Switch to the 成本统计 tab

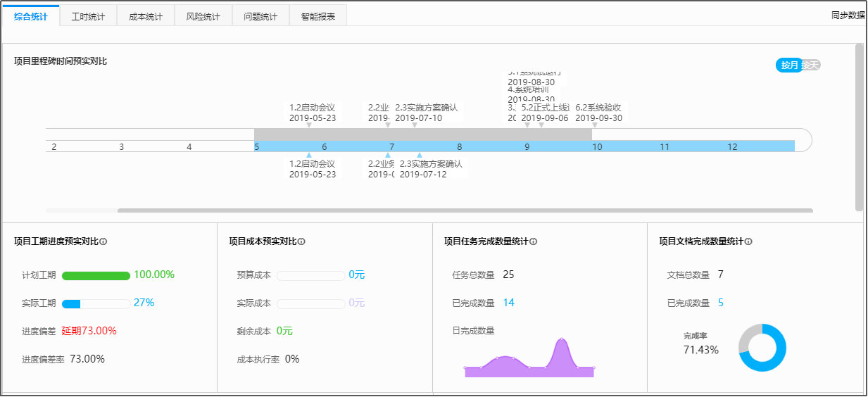(x=146, y=16)
